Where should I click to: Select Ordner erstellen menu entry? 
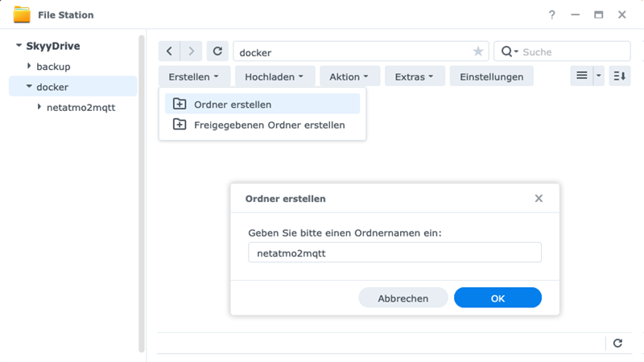[x=233, y=105]
